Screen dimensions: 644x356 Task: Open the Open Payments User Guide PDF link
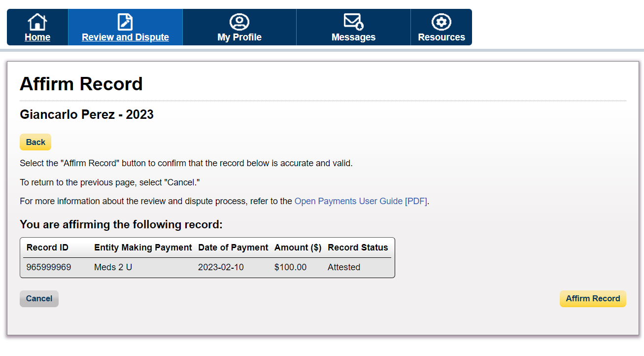pos(361,201)
